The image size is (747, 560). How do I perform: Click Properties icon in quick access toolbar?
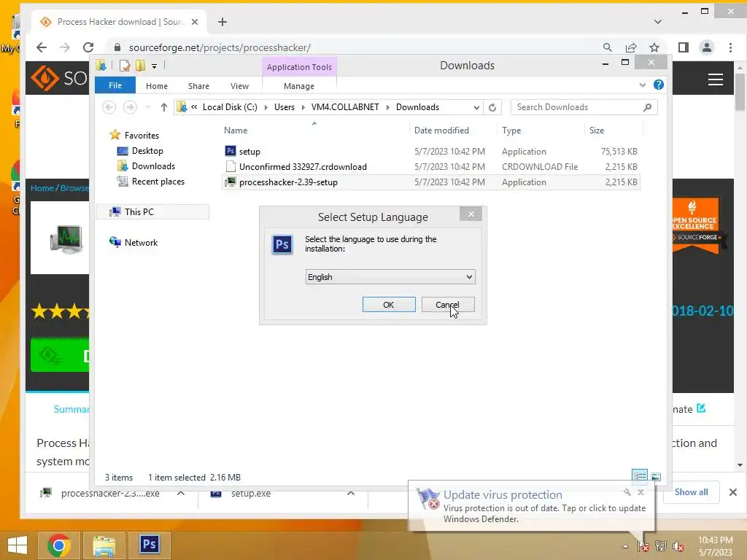coord(125,66)
